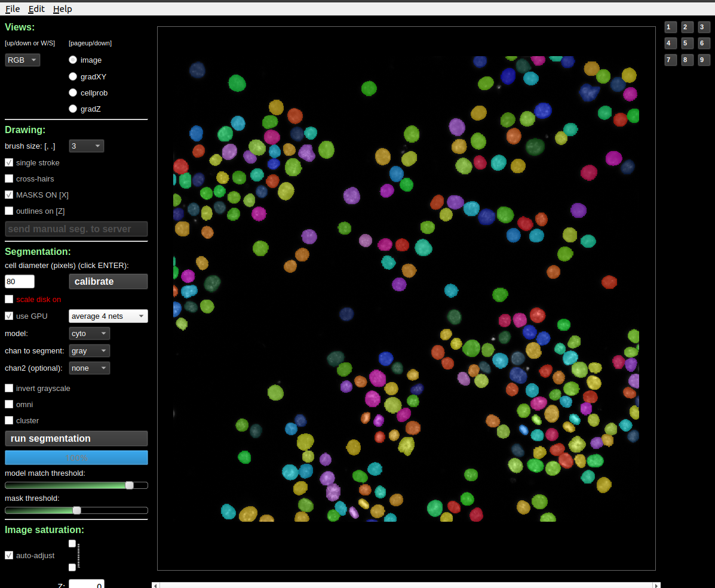Open the Edit menu

coord(36,8)
